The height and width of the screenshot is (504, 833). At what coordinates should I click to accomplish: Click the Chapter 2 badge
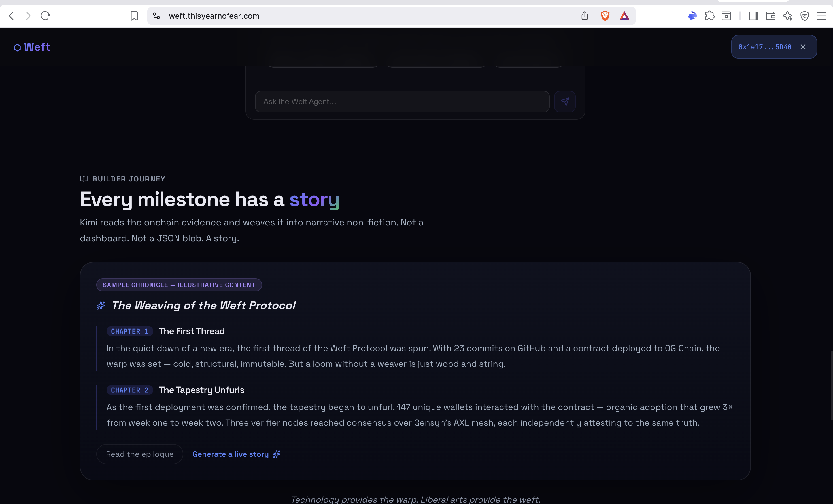[130, 390]
